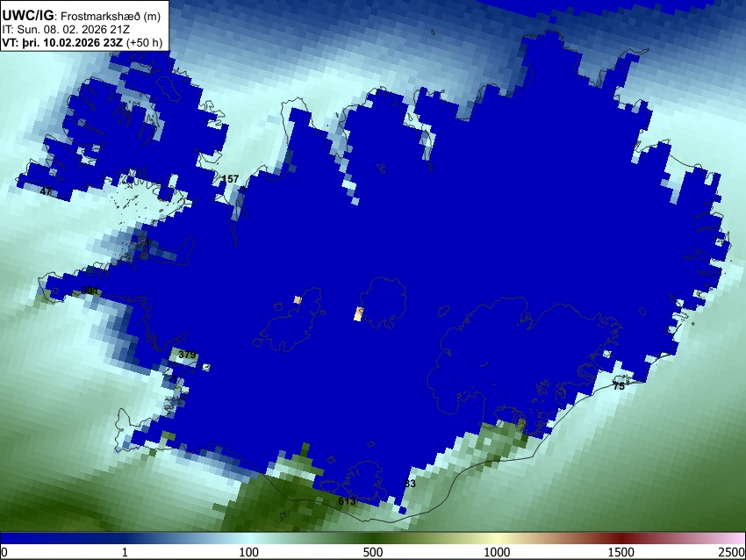Click the '500' label on the color scale
Viewport: 746px width, 560px height.
point(373,552)
